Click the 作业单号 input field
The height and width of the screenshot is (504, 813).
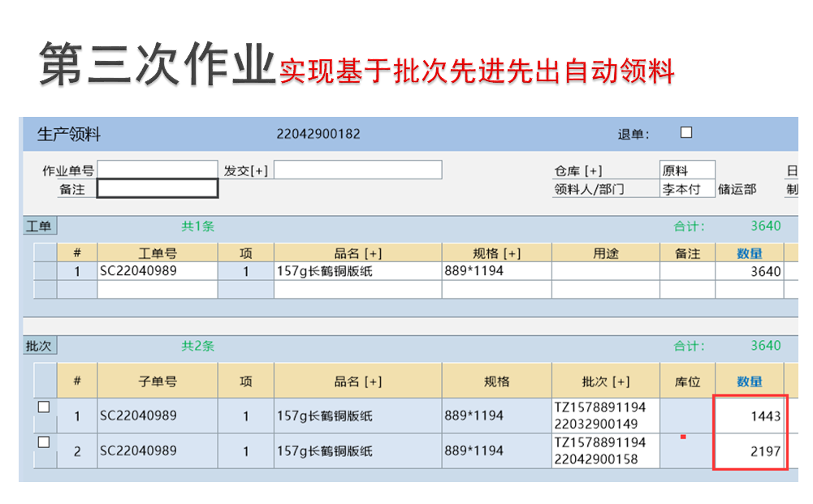click(x=158, y=170)
